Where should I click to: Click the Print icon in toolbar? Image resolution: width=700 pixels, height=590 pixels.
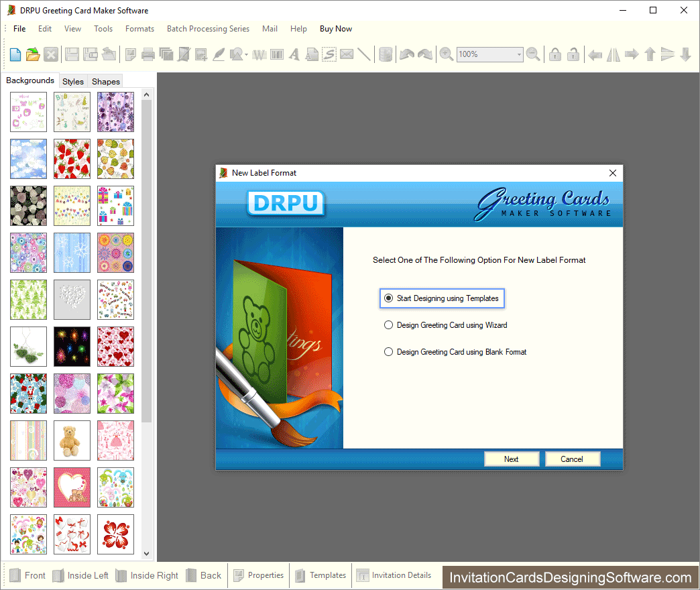[x=148, y=54]
